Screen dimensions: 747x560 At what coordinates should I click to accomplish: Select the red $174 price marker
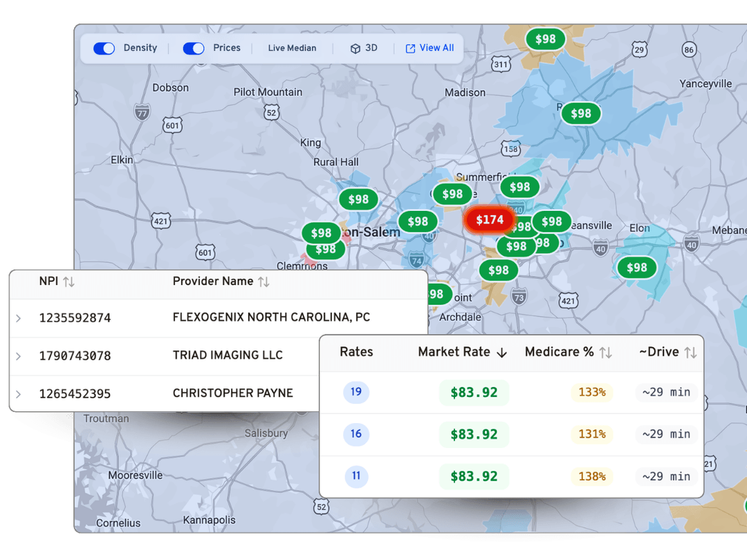[x=490, y=220]
